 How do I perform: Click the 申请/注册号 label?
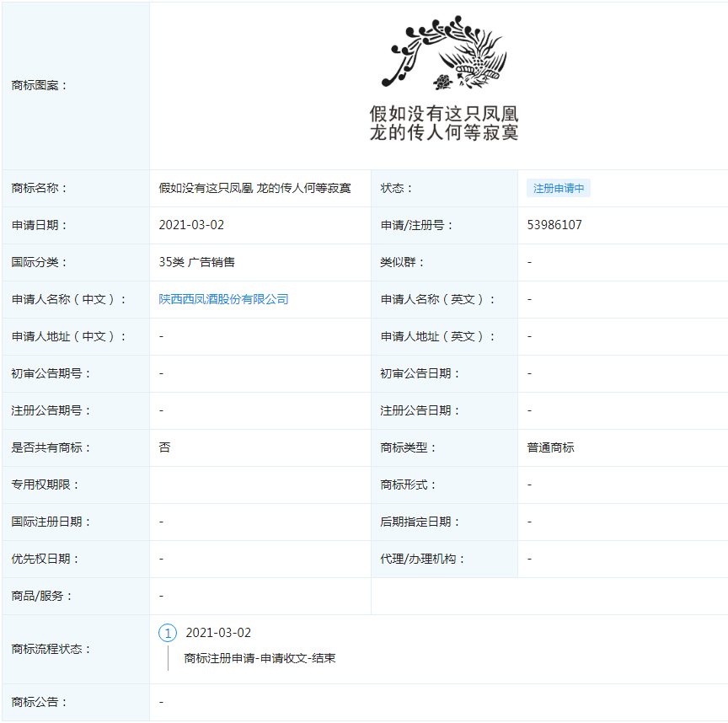[x=416, y=225]
